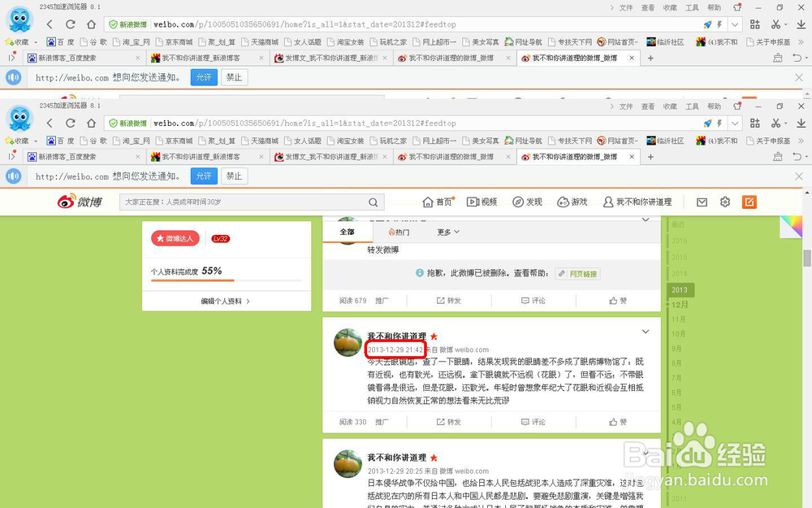The image size is (812, 508).
Task: Open the home page in the lower browser window
Action: click(x=91, y=123)
